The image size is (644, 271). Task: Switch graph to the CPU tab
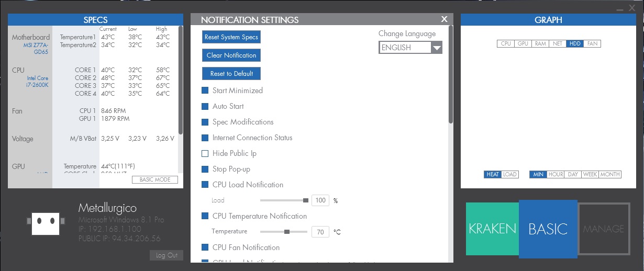tap(506, 43)
